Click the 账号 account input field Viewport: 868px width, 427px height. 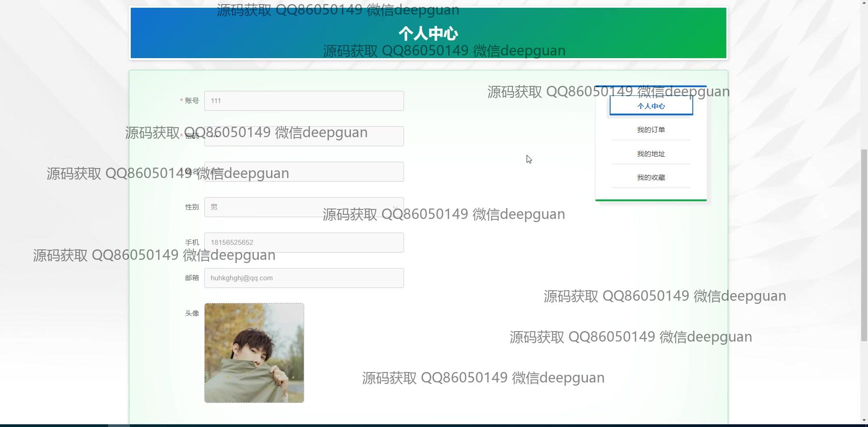(x=304, y=101)
